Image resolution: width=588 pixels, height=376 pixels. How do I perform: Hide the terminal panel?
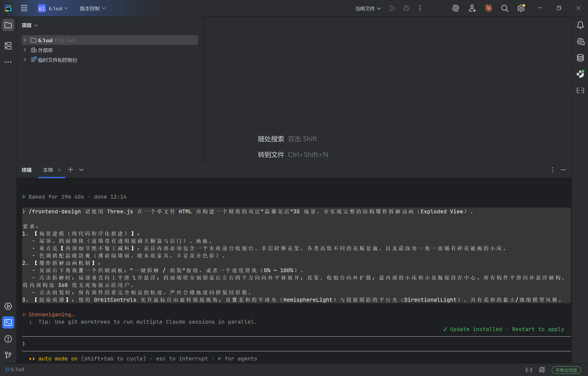pyautogui.click(x=563, y=170)
